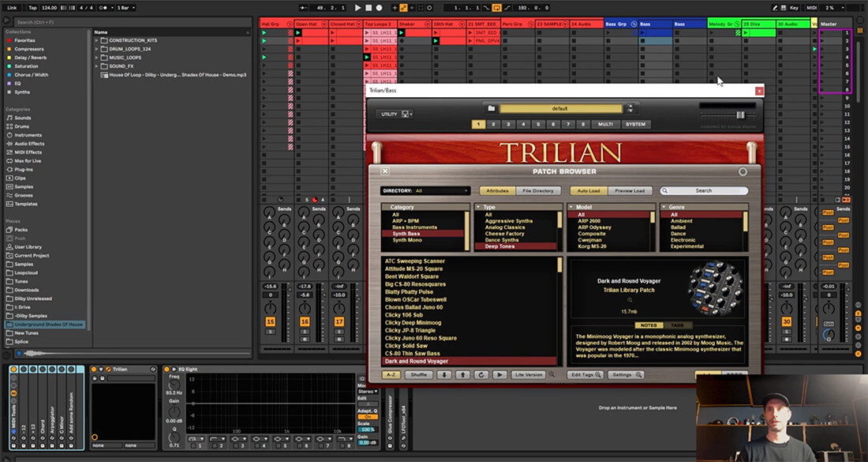Viewport: 868px width, 462px height.
Task: Open the MULTI tab in Trilian
Action: [605, 125]
